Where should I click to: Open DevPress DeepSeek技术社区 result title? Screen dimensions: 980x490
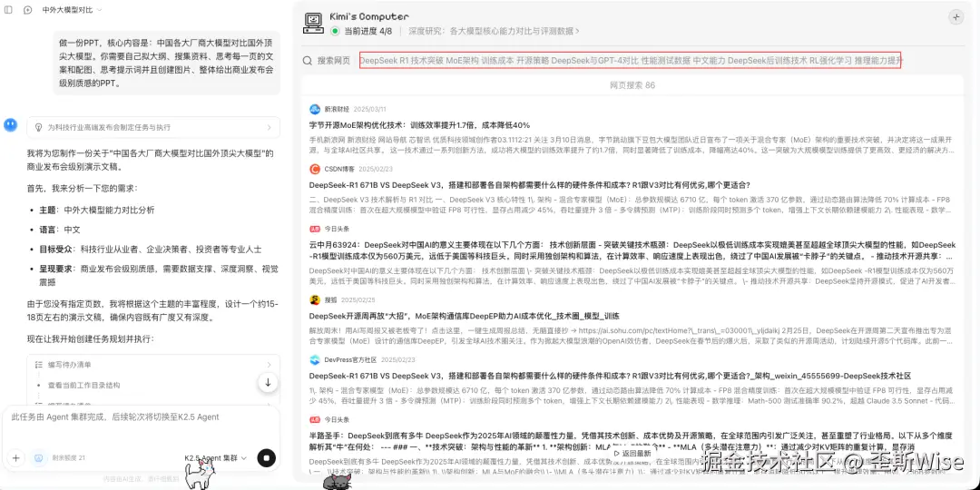click(x=610, y=376)
